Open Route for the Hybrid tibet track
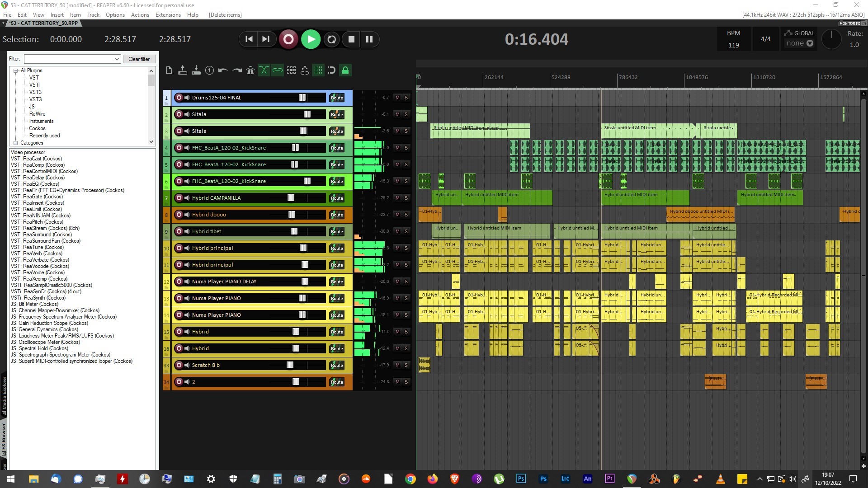 coord(337,231)
